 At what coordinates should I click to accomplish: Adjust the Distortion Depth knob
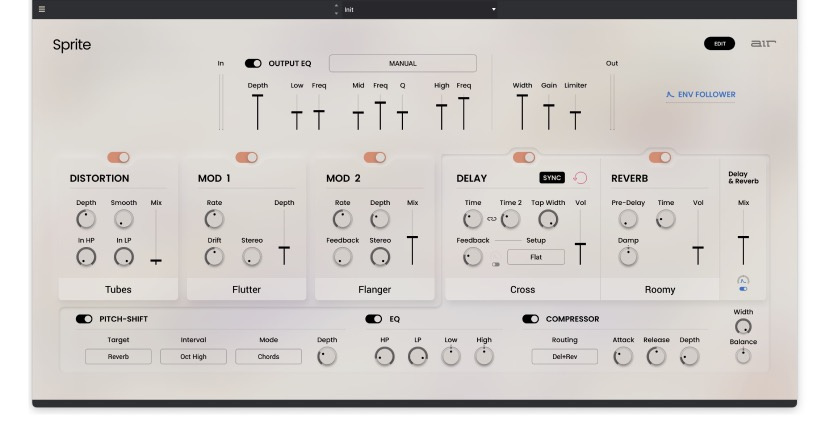click(x=86, y=219)
